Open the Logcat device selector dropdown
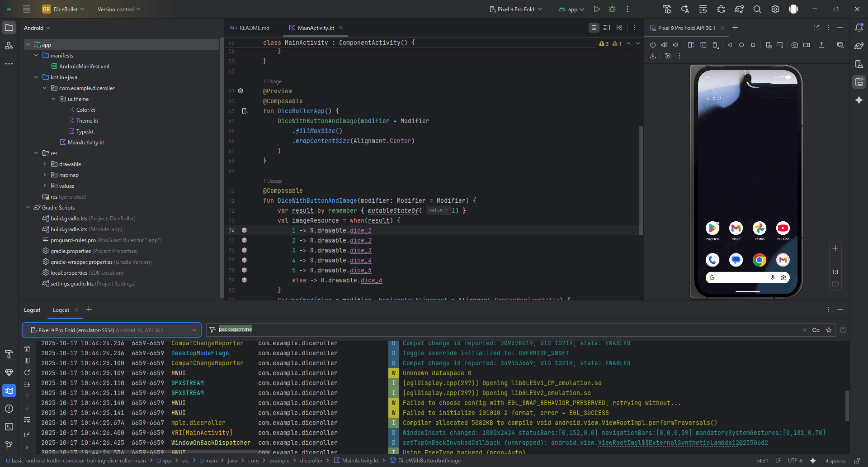 (x=111, y=330)
